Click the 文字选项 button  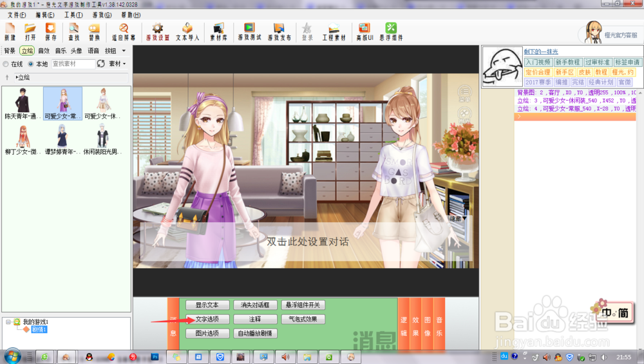click(207, 319)
